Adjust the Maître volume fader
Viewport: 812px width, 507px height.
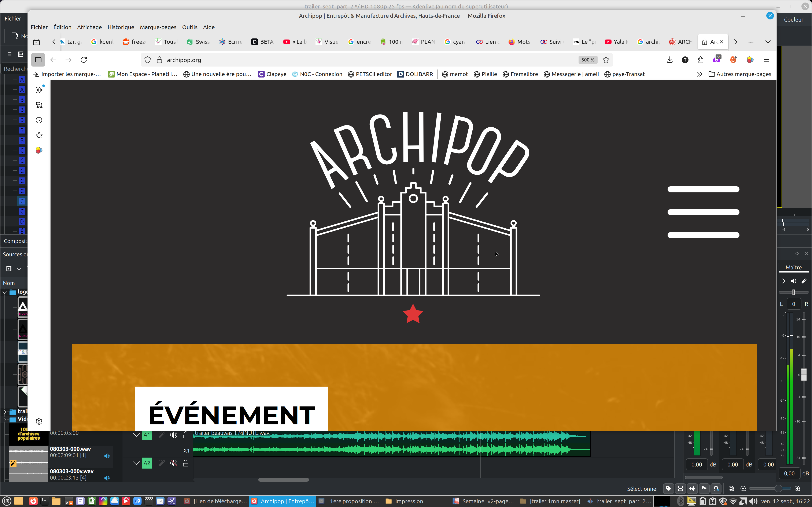(804, 375)
